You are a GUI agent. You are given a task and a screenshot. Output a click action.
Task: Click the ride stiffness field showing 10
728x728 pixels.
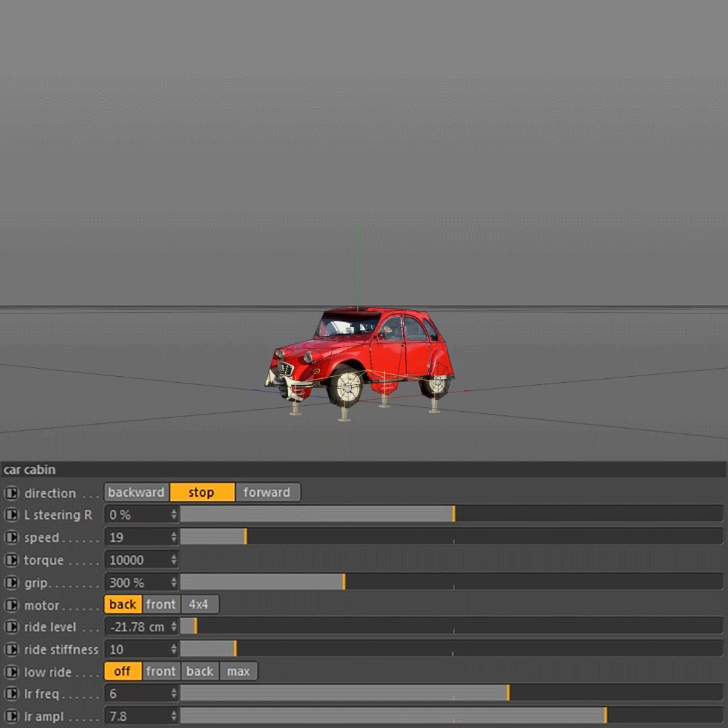(142, 648)
